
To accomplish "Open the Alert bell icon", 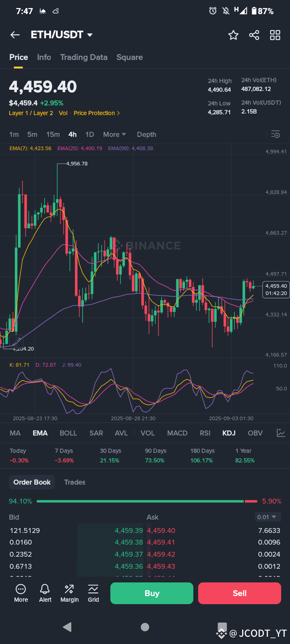I will (45, 593).
